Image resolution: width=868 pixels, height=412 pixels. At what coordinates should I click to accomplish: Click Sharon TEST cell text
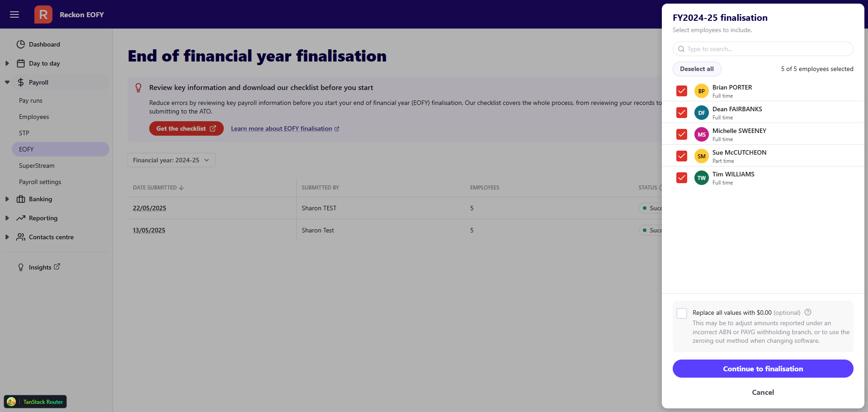coord(319,208)
